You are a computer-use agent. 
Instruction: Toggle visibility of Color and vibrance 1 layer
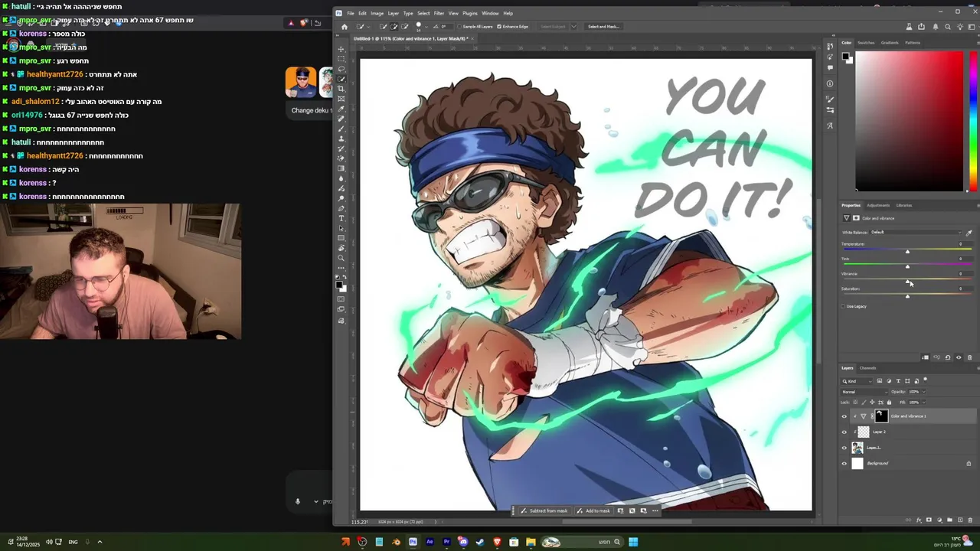tap(844, 416)
